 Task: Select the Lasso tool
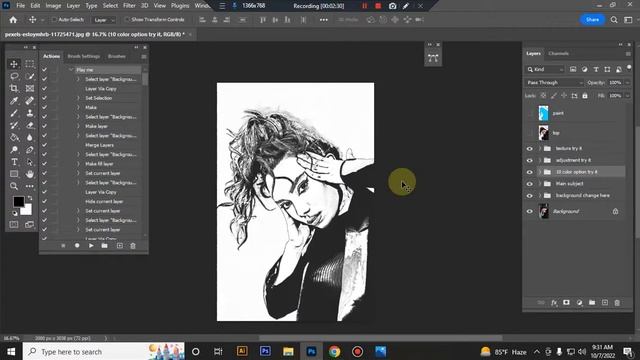pyautogui.click(x=14, y=76)
